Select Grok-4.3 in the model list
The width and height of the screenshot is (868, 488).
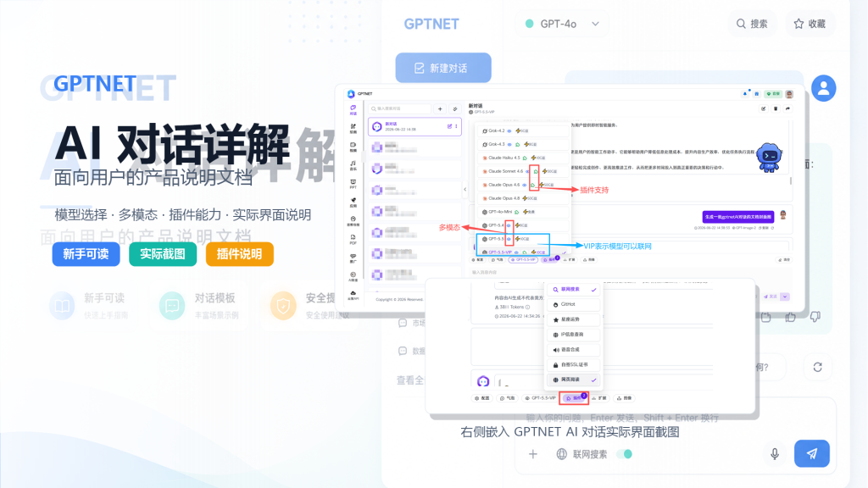523,144
